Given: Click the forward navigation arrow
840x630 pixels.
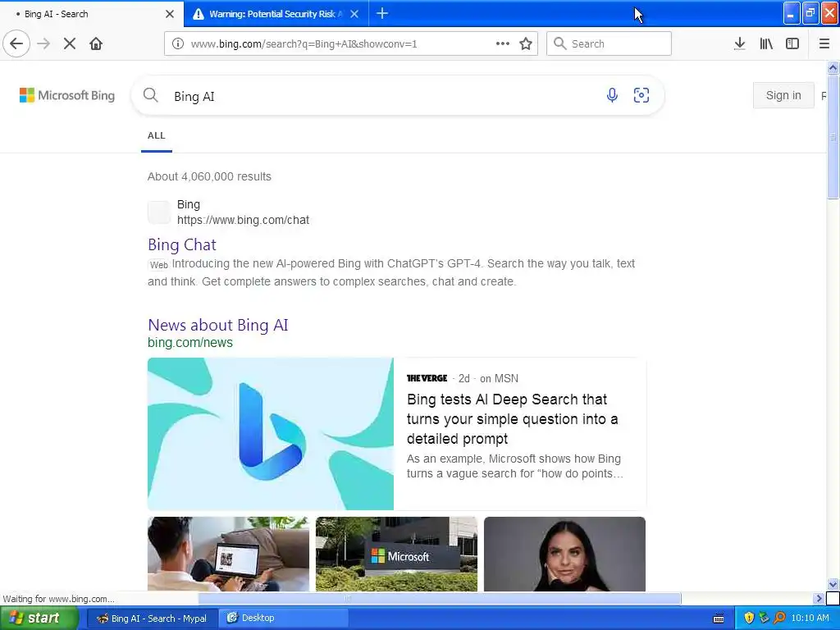Looking at the screenshot, I should (44, 43).
